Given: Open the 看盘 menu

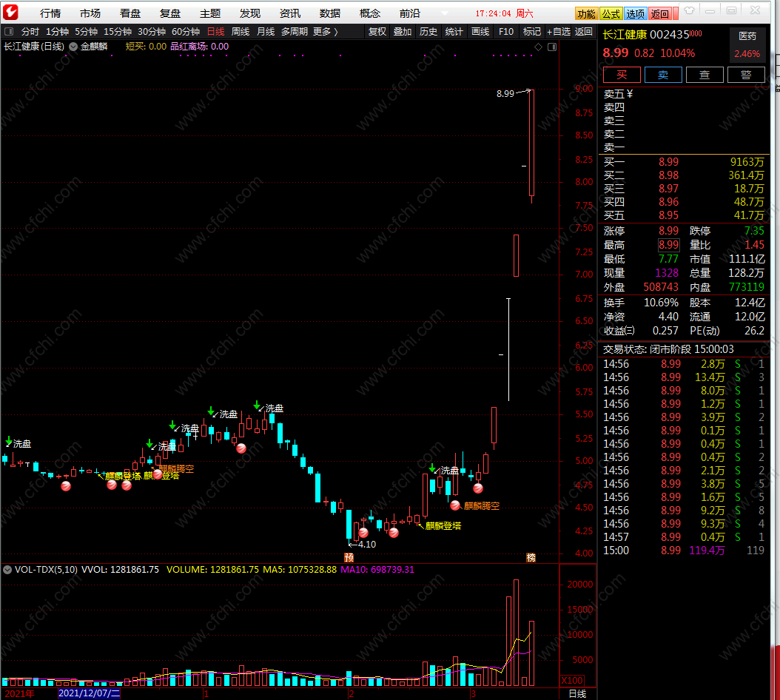Looking at the screenshot, I should point(130,13).
